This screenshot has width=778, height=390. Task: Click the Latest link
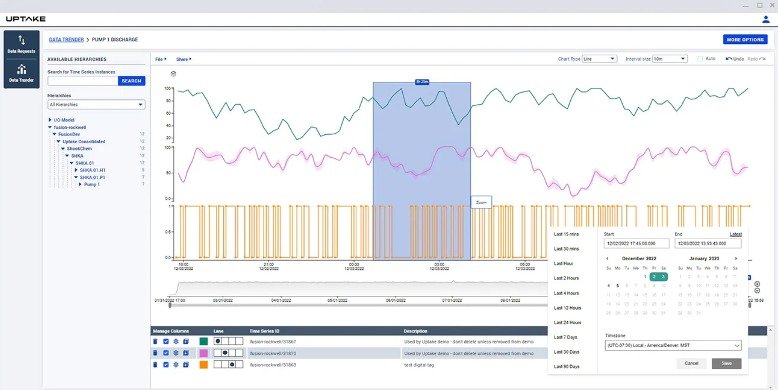[736, 234]
